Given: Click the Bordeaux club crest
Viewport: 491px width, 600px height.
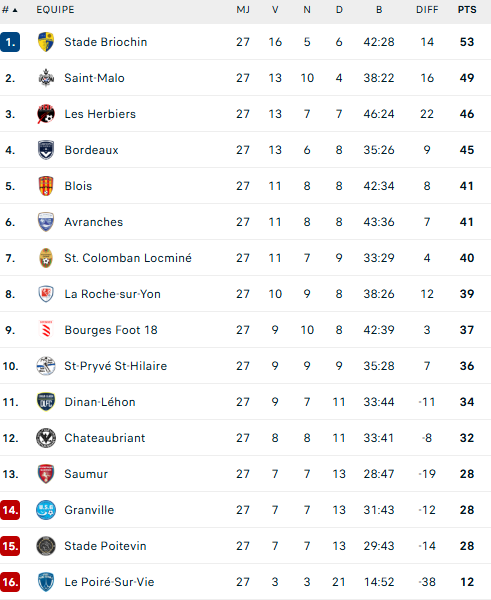Looking at the screenshot, I should coord(46,150).
